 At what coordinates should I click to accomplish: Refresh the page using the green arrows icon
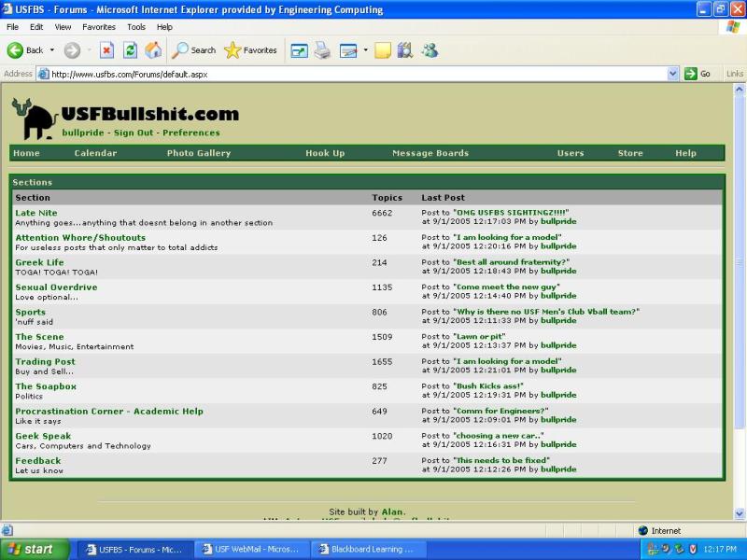130,50
